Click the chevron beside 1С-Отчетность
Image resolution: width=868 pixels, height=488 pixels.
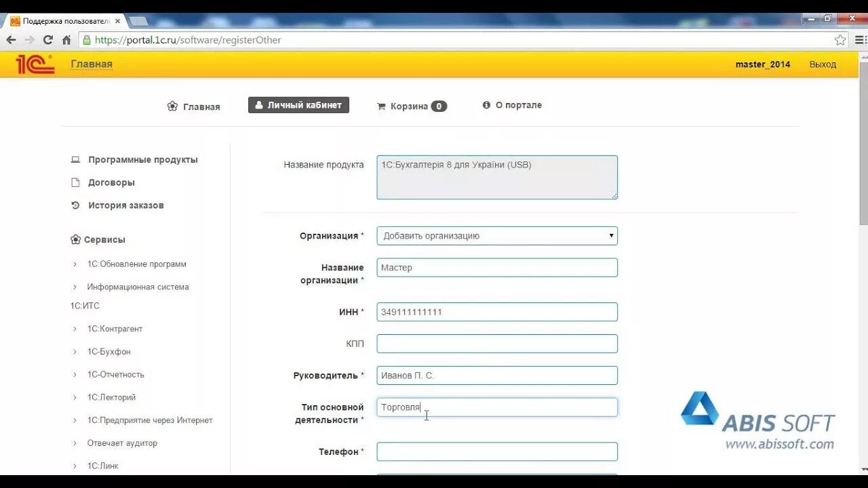75,374
